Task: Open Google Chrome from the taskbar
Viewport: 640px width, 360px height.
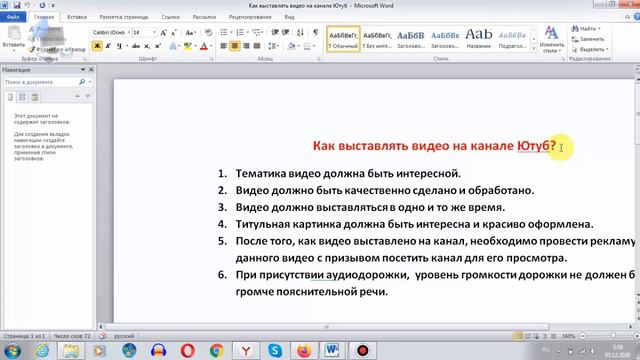Action: [217, 351]
